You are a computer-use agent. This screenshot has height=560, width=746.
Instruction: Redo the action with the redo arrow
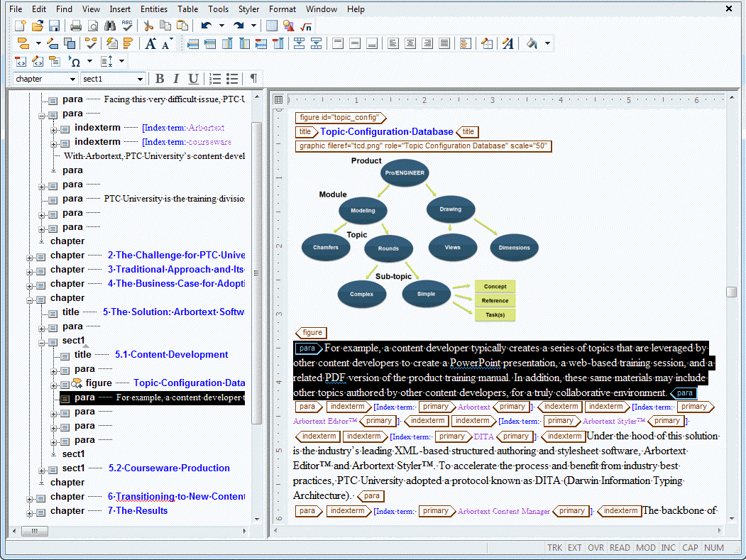tap(238, 26)
